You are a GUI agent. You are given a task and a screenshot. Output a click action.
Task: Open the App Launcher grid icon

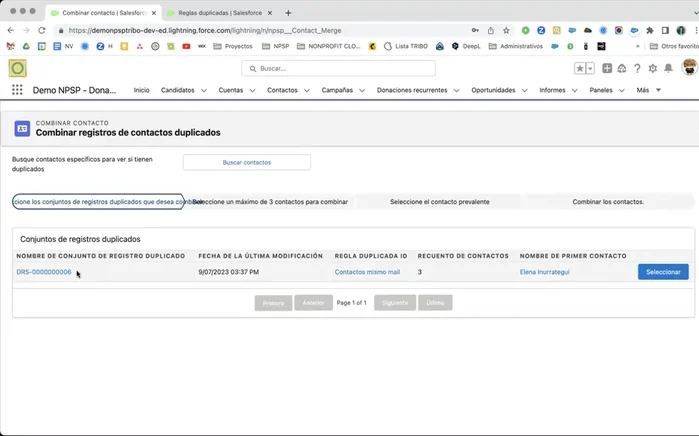pos(17,90)
